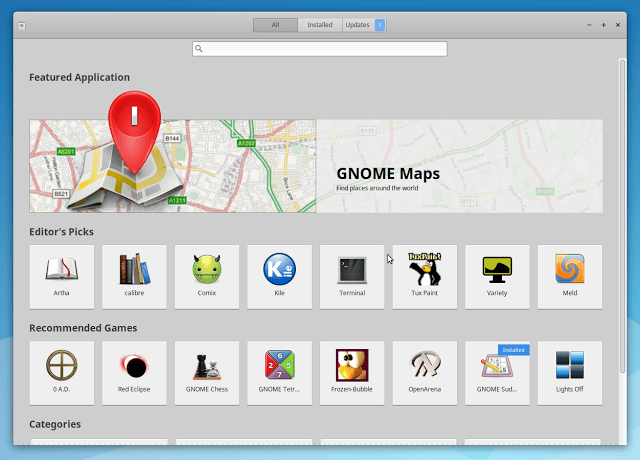This screenshot has height=460, width=640.
Task: Select the Lights Off game
Action: tap(570, 372)
